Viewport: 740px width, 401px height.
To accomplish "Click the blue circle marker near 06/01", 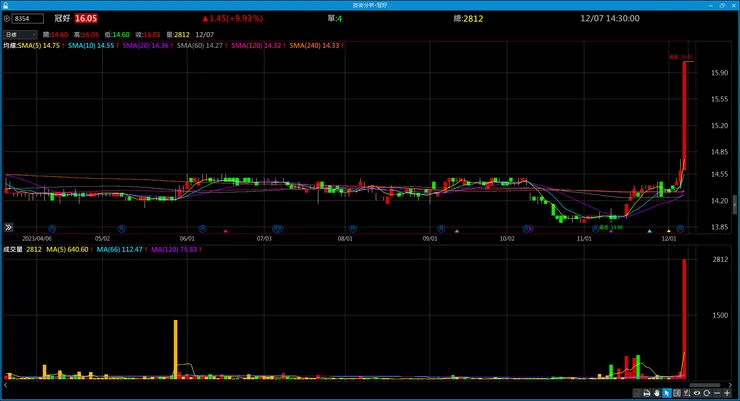I will pyautogui.click(x=202, y=229).
